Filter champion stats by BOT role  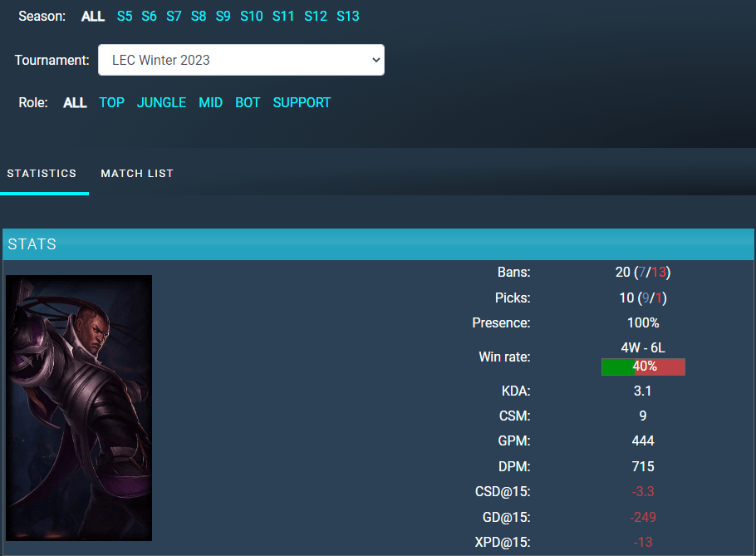pyautogui.click(x=248, y=103)
